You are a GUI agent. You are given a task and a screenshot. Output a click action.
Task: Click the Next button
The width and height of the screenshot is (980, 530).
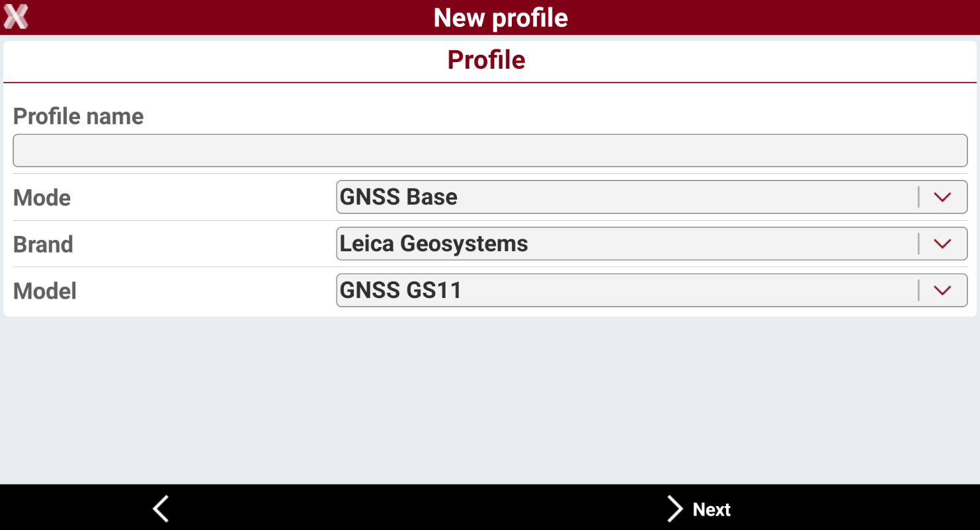[x=698, y=510]
